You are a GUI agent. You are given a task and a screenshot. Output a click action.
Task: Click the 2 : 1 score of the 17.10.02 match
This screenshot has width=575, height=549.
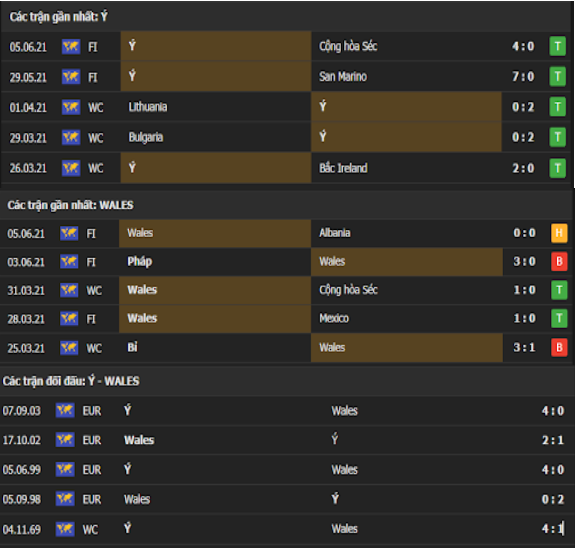[553, 440]
